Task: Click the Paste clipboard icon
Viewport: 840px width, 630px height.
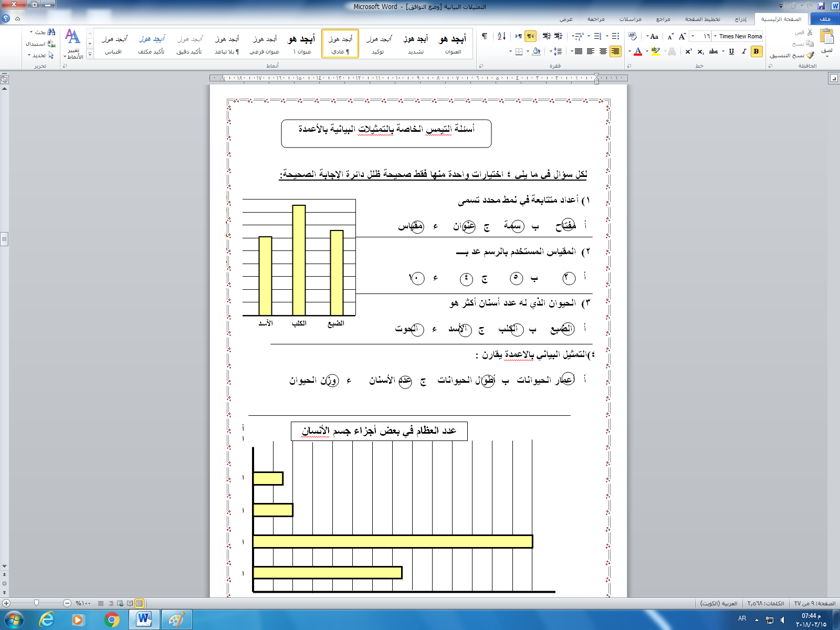Action: (x=827, y=37)
